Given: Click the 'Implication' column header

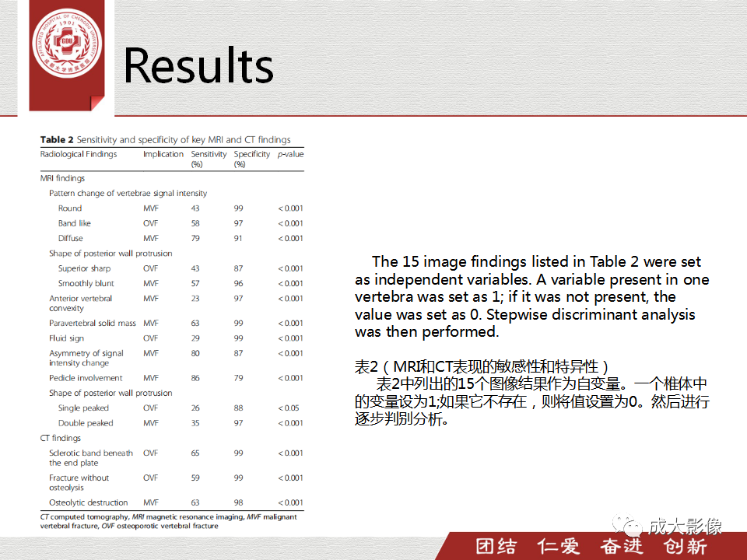Looking at the screenshot, I should pyautogui.click(x=163, y=154).
